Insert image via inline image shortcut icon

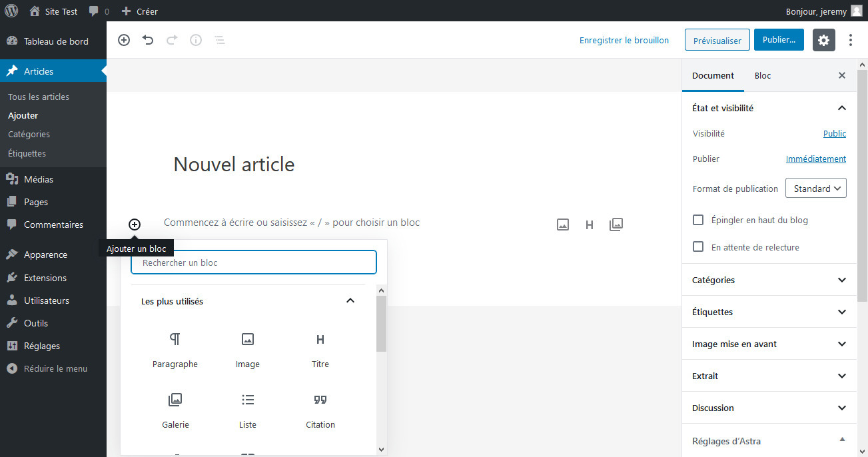tap(563, 225)
